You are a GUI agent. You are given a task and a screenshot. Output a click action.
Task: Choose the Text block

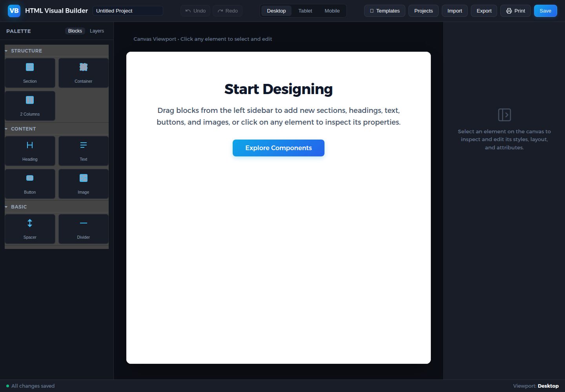[84, 151]
